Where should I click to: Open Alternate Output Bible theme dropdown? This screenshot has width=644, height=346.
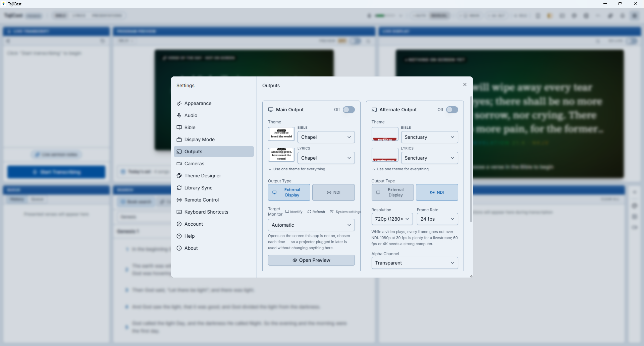(x=430, y=137)
